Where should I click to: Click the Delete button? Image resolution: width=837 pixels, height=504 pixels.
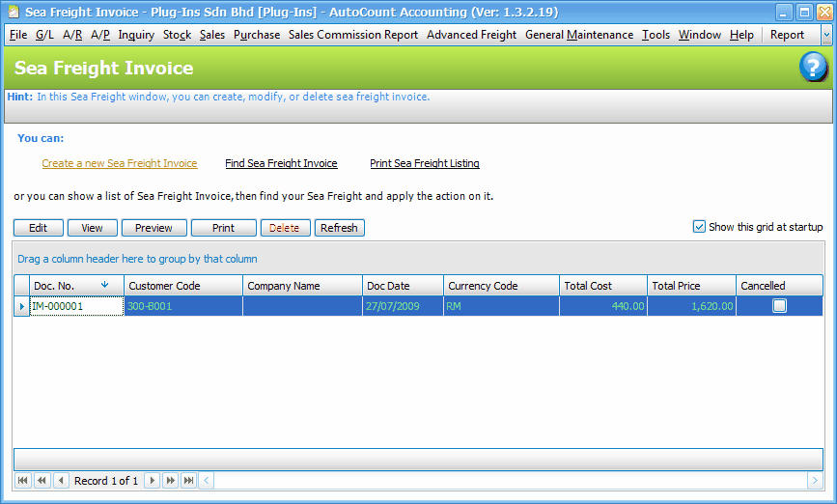[285, 228]
